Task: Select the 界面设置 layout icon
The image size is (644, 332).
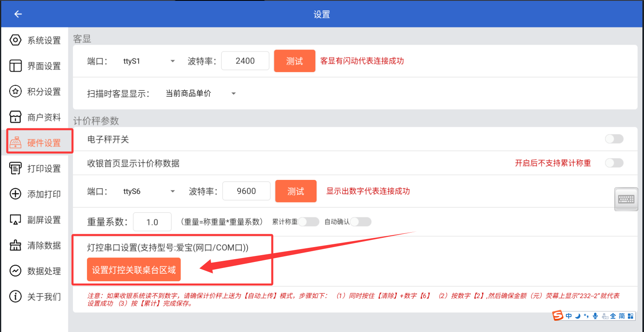Action: [15, 66]
